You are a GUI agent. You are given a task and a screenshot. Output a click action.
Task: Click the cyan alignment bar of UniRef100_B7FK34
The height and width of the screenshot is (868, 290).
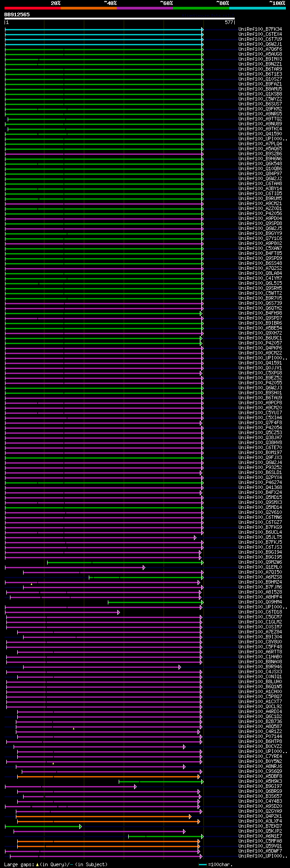click(x=104, y=29)
